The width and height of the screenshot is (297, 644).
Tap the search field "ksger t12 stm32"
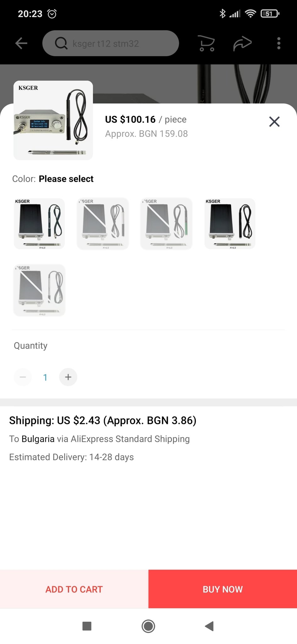point(111,43)
